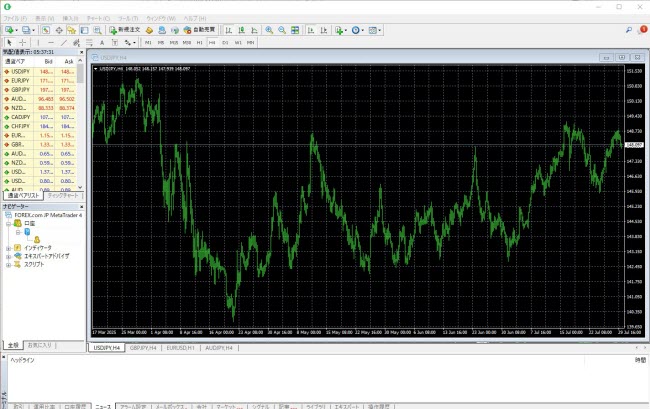650x409 pixels.
Task: Open the Profiles toolbar icon
Action: click(x=26, y=30)
